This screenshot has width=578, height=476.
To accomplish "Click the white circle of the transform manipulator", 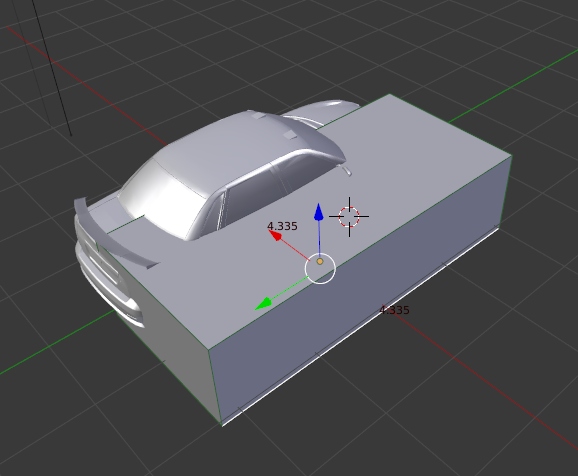I will point(320,269).
